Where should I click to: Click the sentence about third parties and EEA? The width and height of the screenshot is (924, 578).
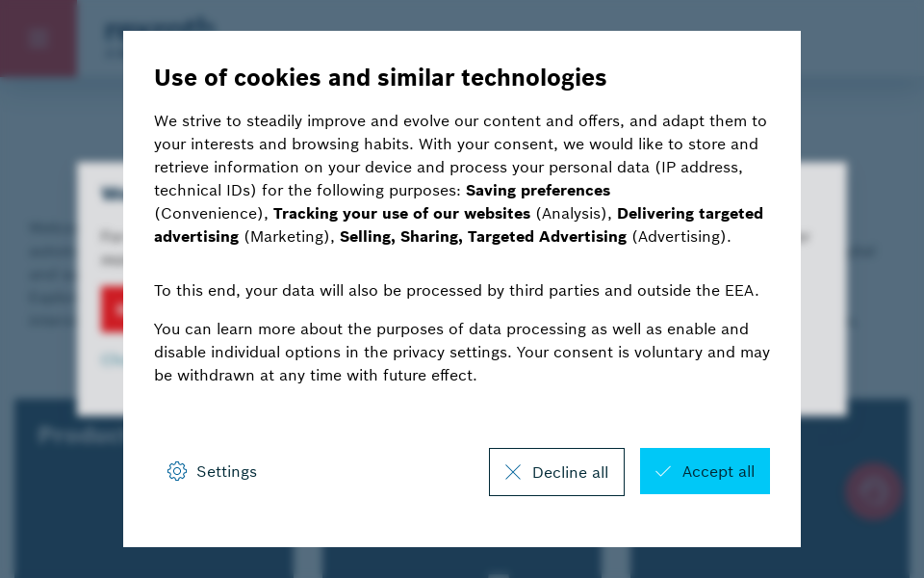(456, 291)
